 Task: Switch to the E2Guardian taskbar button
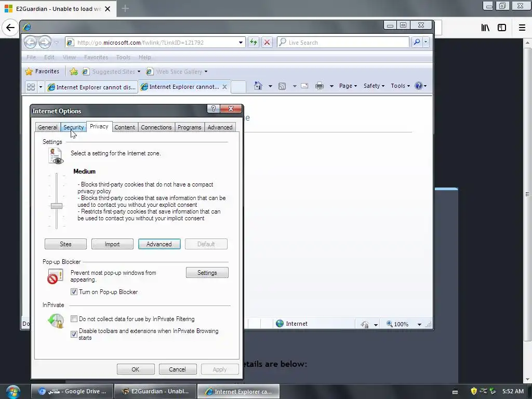pos(155,391)
